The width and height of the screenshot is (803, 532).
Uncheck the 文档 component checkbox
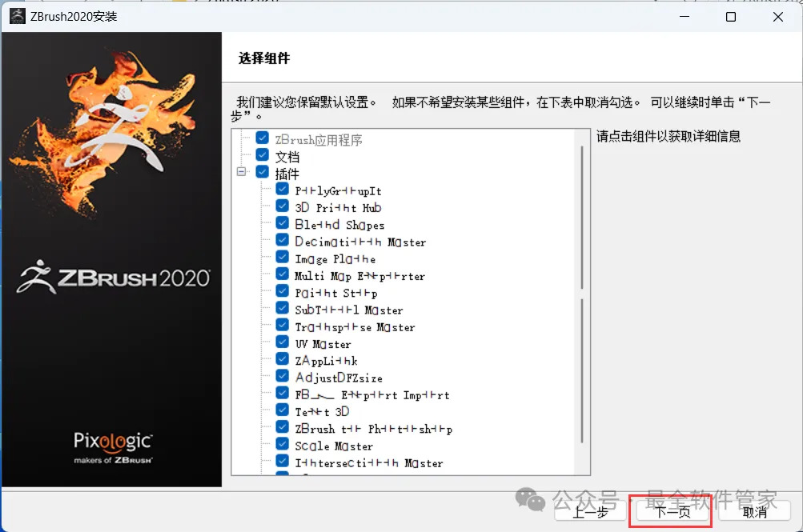[x=263, y=154]
